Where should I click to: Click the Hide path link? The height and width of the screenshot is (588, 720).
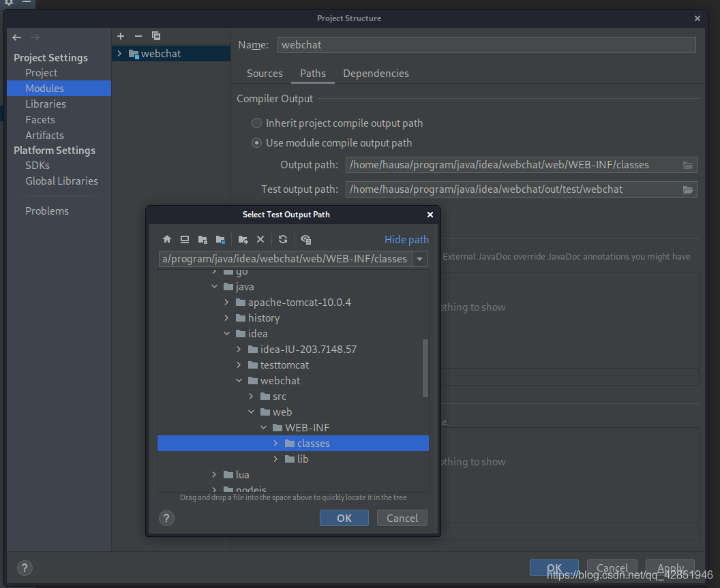click(x=406, y=239)
